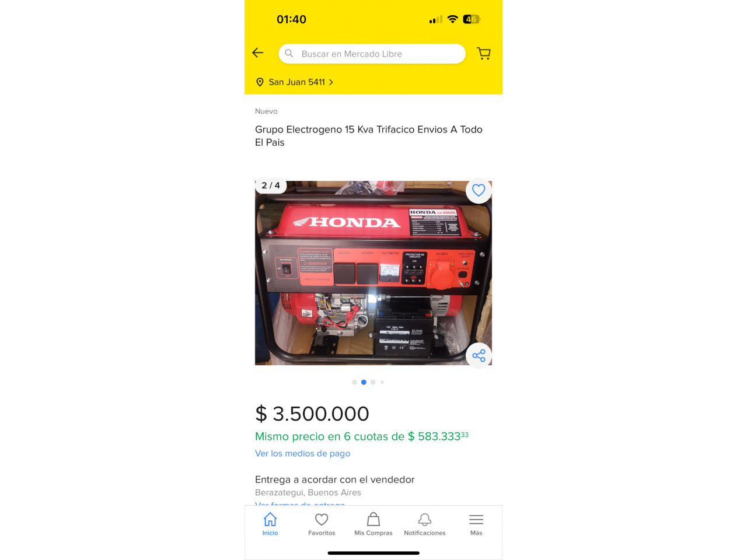The width and height of the screenshot is (747, 560).
Task: Select first image pagination dot
Action: [x=354, y=382]
